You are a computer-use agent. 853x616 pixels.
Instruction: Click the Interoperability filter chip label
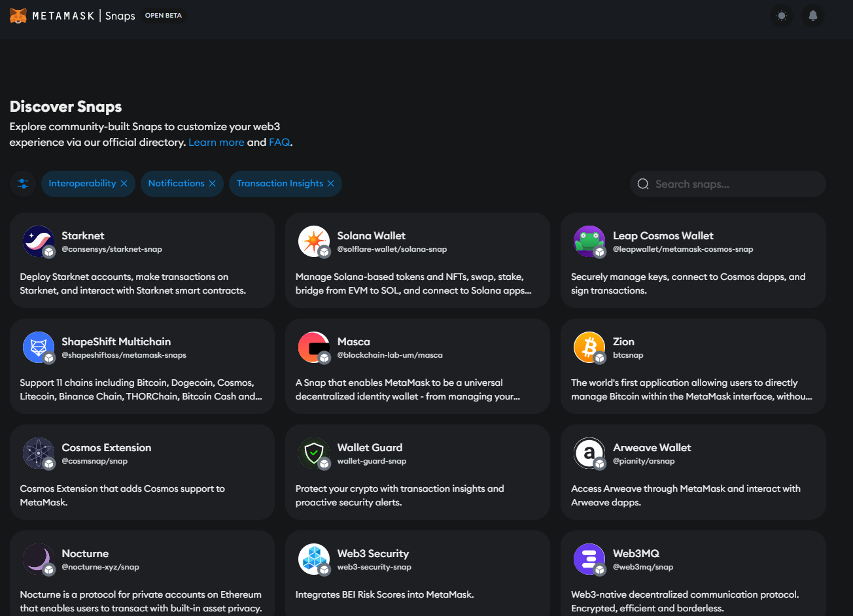coord(82,184)
